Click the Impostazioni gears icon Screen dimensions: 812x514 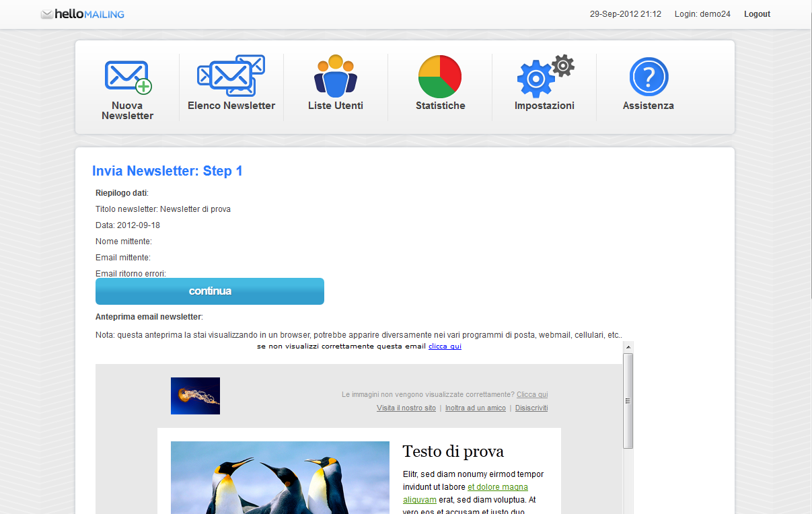click(x=545, y=76)
